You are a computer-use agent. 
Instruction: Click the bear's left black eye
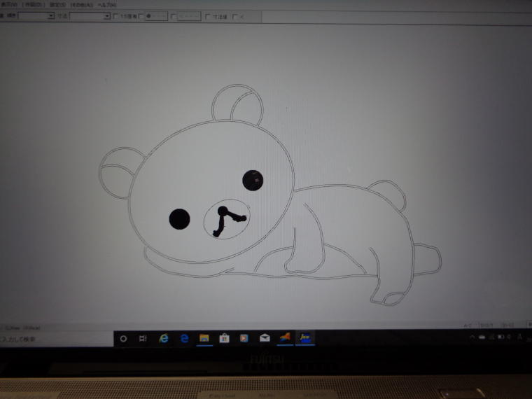[179, 219]
